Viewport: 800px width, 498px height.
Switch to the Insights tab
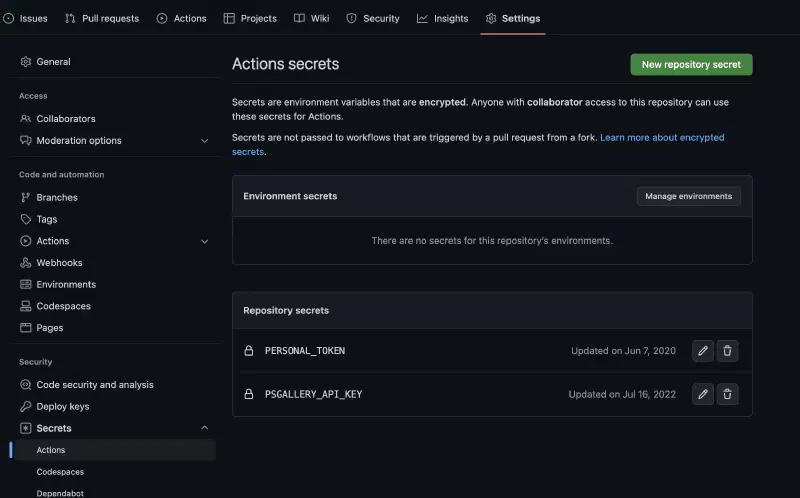(443, 18)
